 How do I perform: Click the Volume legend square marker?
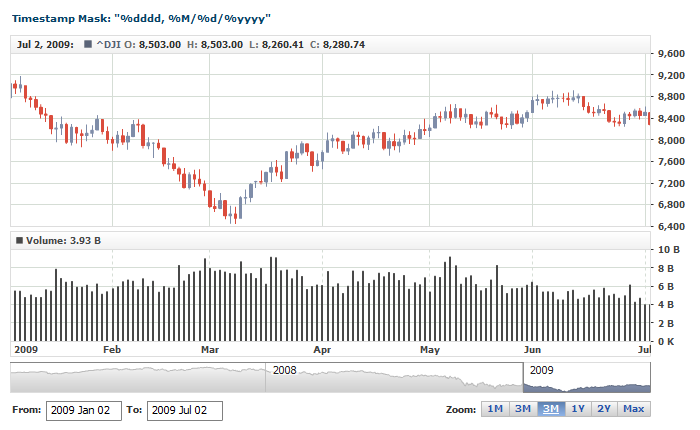coord(19,241)
